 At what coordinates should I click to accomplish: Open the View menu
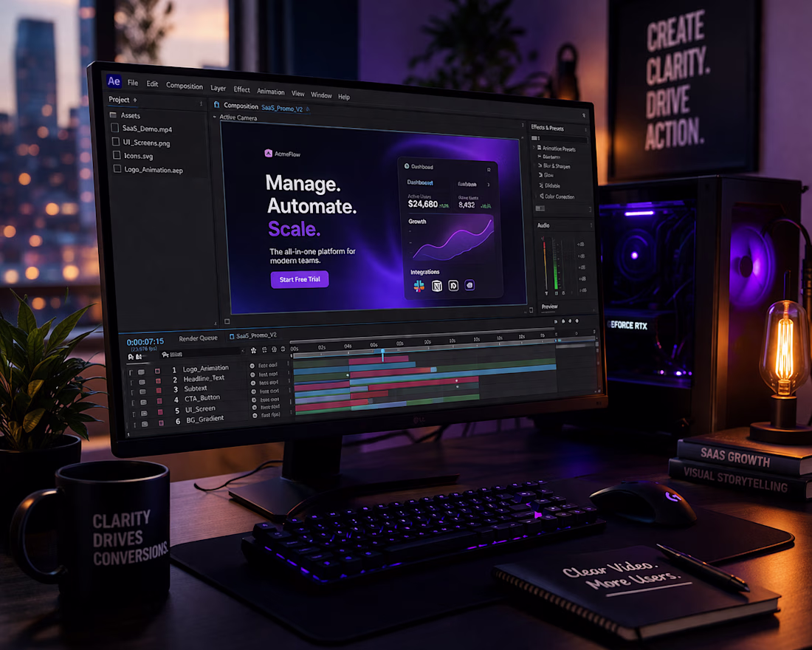(297, 94)
